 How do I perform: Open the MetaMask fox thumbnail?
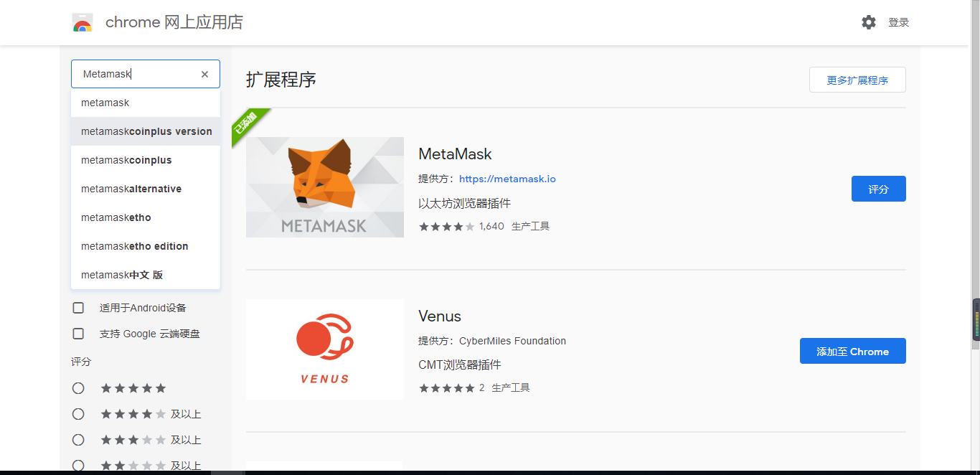[325, 187]
